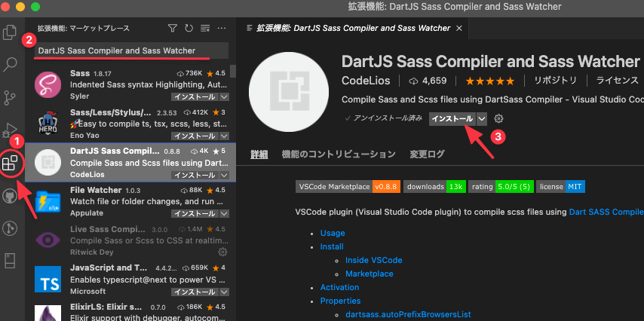
Task: Jump to Install section link
Action: click(x=332, y=246)
